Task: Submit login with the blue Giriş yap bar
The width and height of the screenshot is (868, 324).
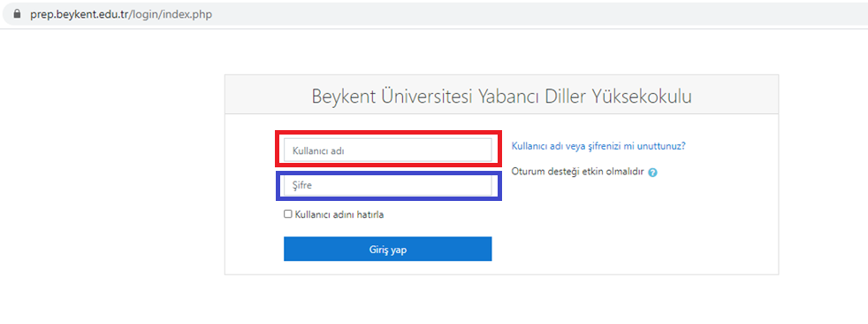Action: [387, 249]
